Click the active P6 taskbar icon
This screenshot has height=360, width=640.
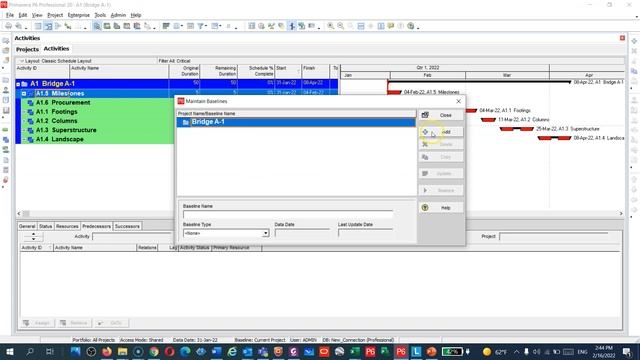(401, 351)
